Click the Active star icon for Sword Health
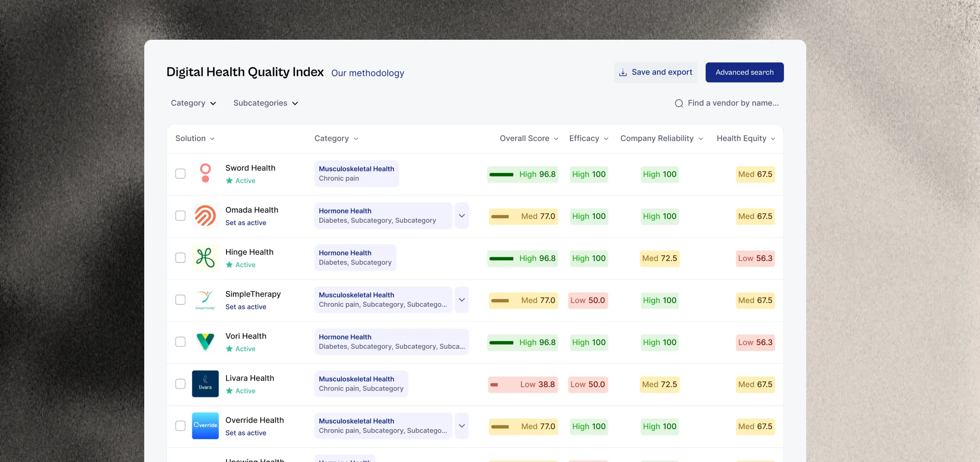 click(x=229, y=181)
